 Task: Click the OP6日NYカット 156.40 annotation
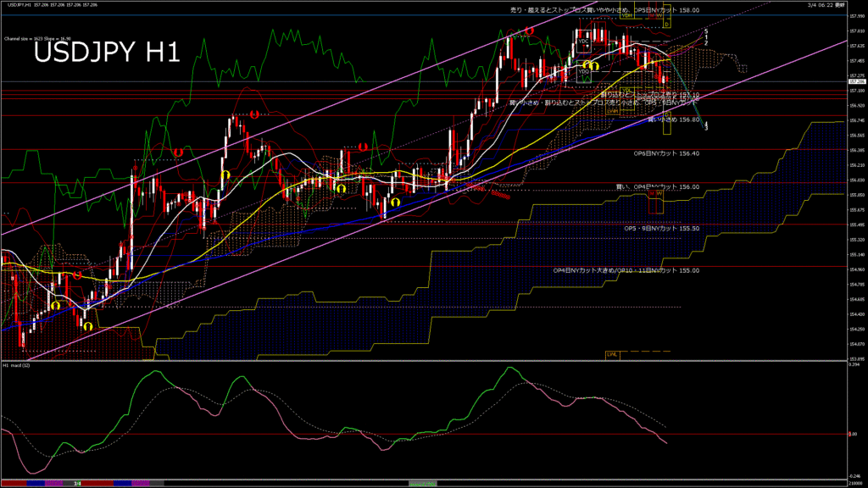(666, 153)
